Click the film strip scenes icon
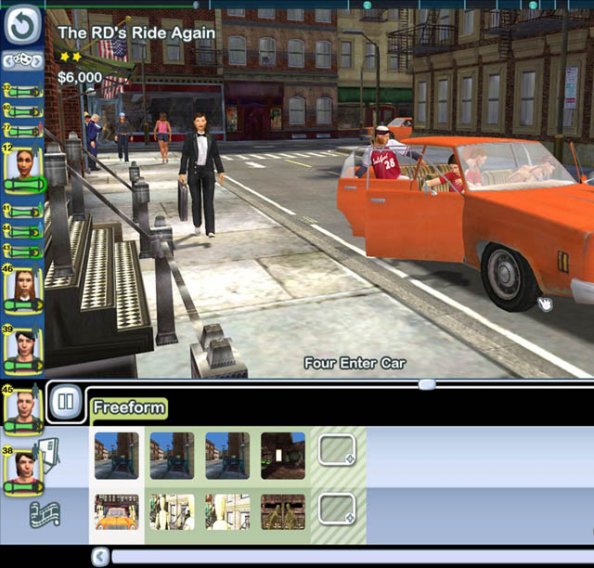The height and width of the screenshot is (568, 594). tap(45, 514)
